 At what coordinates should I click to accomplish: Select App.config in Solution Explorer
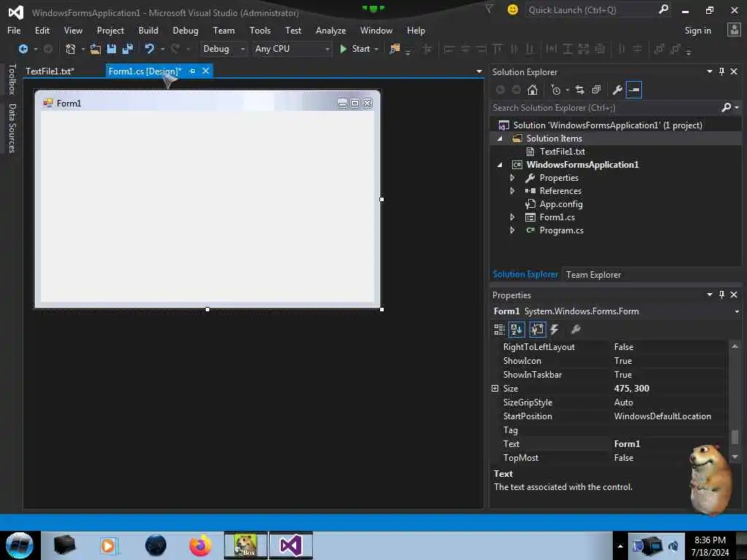(561, 204)
